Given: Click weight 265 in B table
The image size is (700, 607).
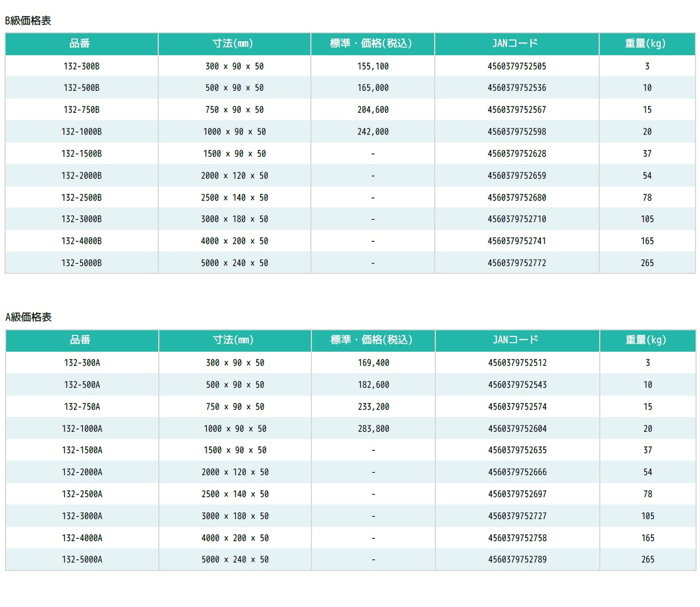Looking at the screenshot, I should point(647,263).
